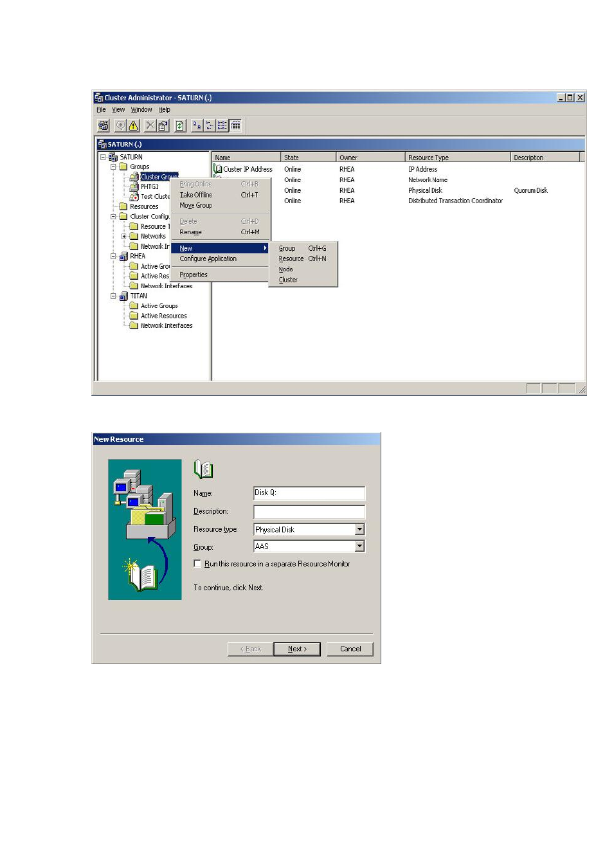Click the Delete X toolbar icon
This screenshot has height=868, width=614.
[x=150, y=125]
